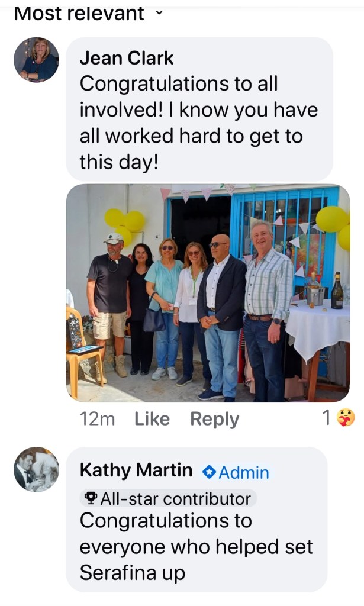Click the Admin badge icon
This screenshot has height=606, width=364.
(x=209, y=472)
